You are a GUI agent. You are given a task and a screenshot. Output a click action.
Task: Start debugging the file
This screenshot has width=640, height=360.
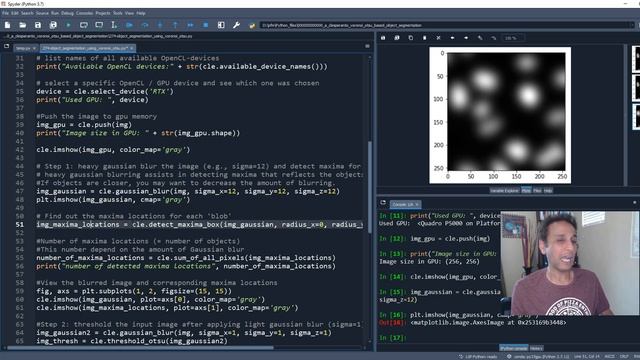[x=129, y=25]
